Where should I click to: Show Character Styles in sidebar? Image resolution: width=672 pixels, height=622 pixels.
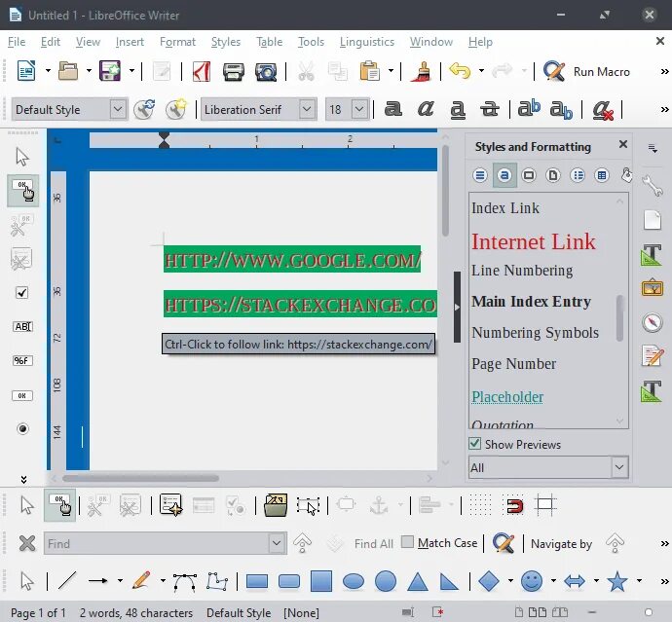click(504, 175)
